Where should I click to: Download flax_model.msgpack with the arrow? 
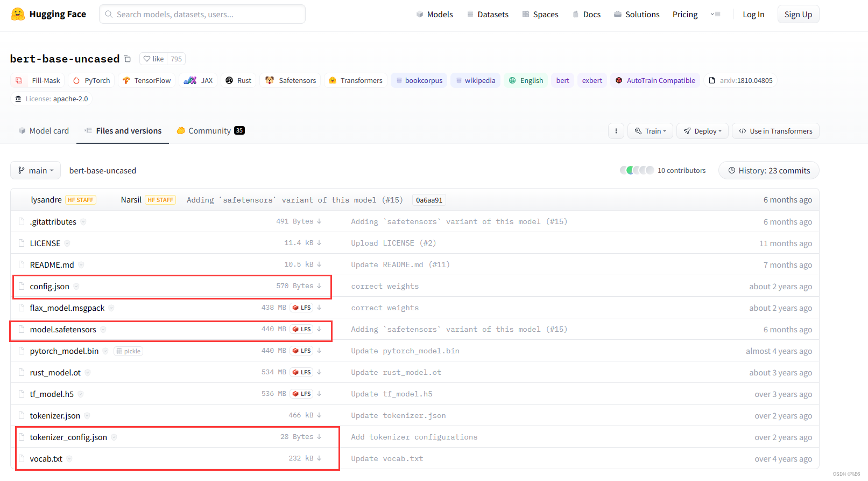pos(319,308)
